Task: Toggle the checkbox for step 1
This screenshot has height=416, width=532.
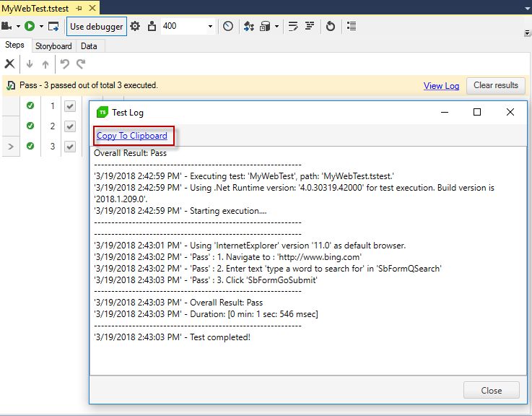Action: (x=70, y=106)
